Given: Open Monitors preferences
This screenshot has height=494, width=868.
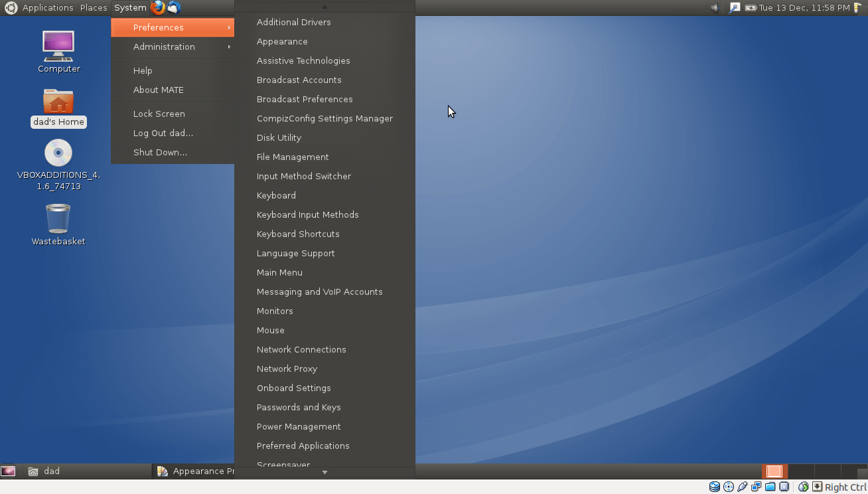Looking at the screenshot, I should click(325, 311).
